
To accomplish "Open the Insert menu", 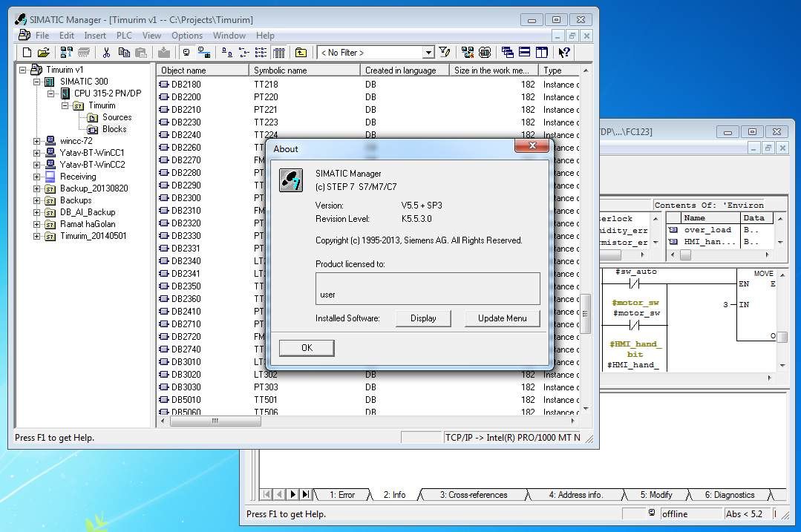I will pyautogui.click(x=95, y=35).
